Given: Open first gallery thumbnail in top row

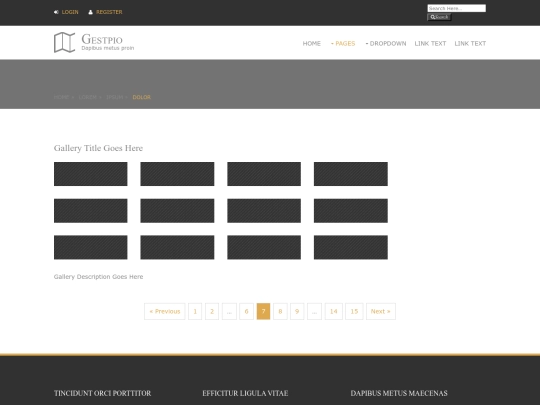Looking at the screenshot, I should point(91,174).
